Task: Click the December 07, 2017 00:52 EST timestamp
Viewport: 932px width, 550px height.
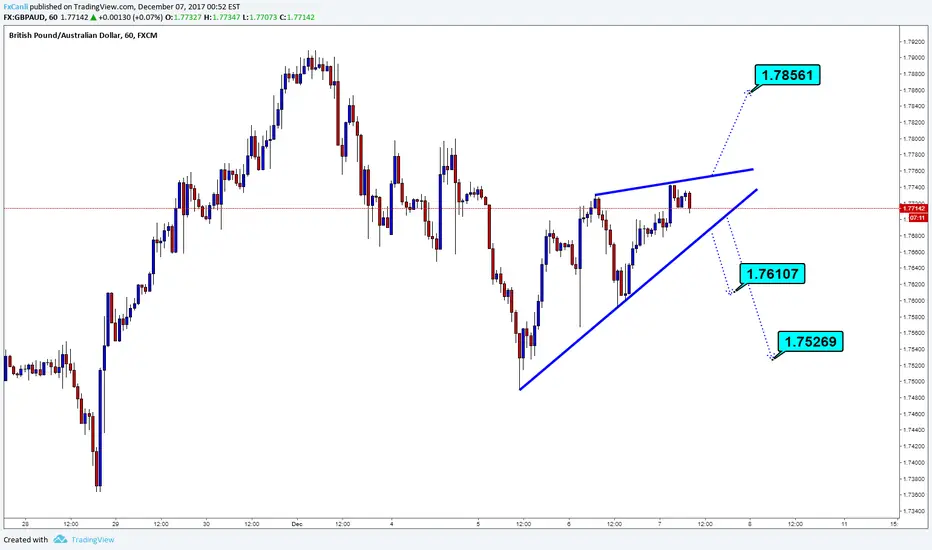Action: point(189,7)
